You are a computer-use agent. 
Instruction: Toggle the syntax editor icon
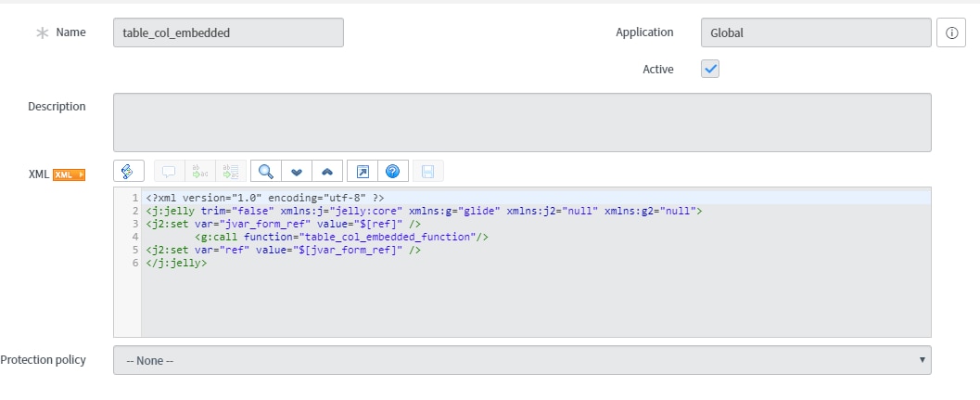tap(128, 171)
